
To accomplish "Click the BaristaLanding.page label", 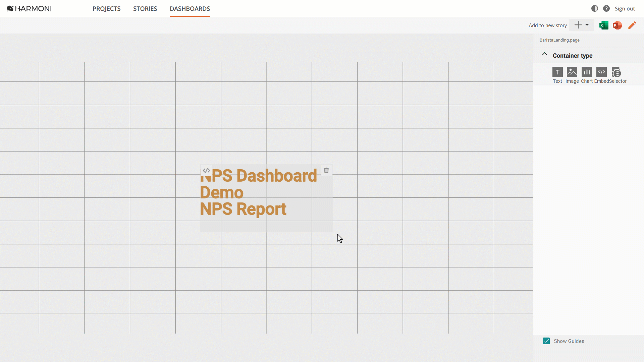I will tap(559, 40).
